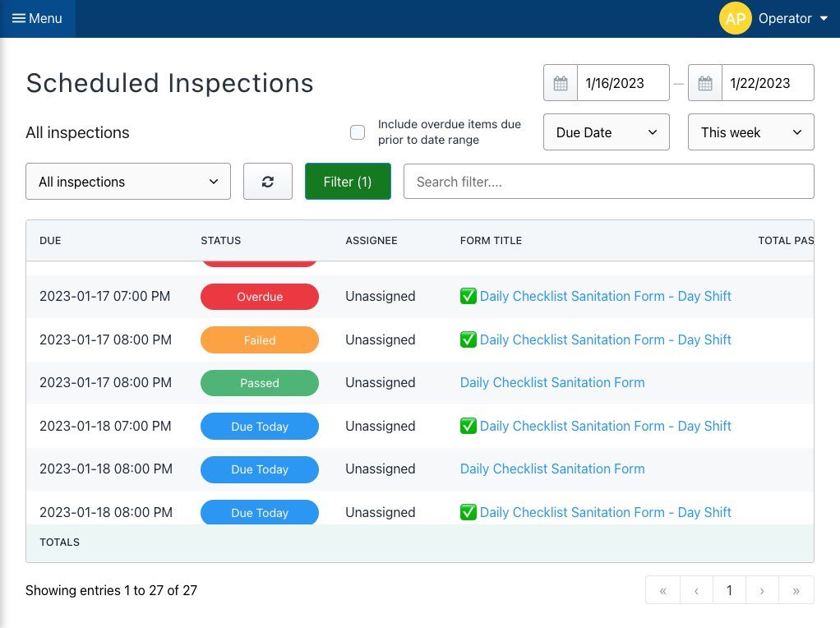The height and width of the screenshot is (628, 840).
Task: Click the Showing entries 1 to 27 text
Action: click(x=112, y=590)
